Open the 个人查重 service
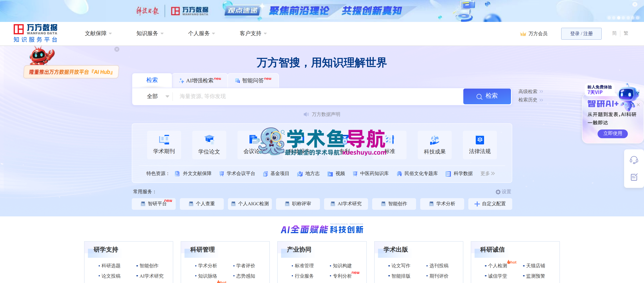This screenshot has width=644, height=283. pyautogui.click(x=202, y=204)
